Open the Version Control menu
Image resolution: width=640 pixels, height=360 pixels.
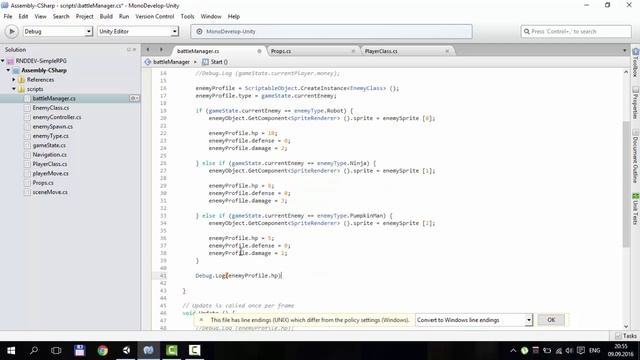(x=155, y=16)
